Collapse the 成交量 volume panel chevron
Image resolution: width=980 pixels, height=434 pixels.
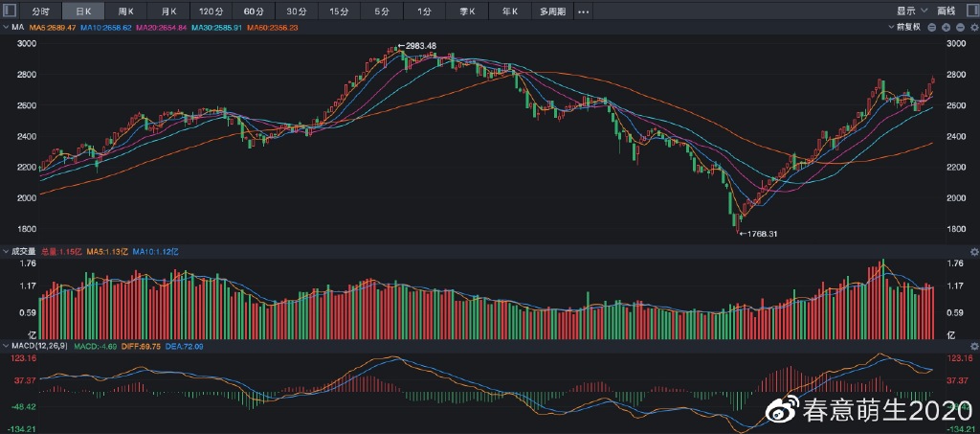pyautogui.click(x=6, y=250)
